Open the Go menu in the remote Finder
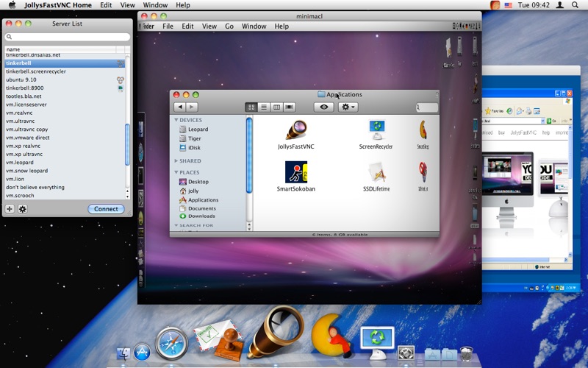The image size is (588, 368). (x=229, y=26)
